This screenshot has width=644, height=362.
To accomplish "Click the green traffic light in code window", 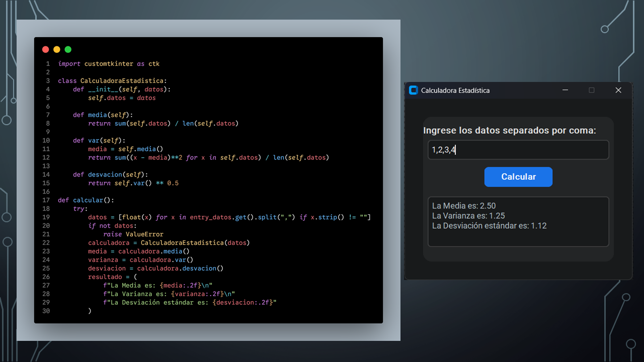I will pos(68,49).
